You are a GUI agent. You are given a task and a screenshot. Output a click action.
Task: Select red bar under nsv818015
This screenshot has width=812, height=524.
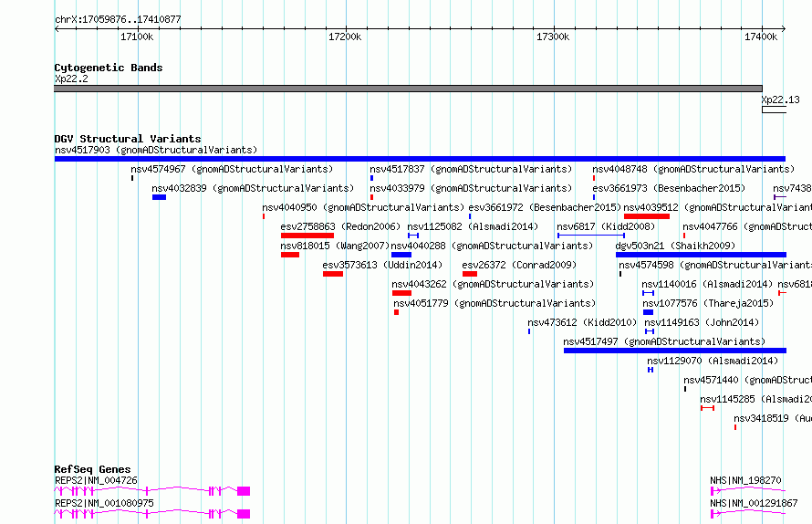[290, 255]
